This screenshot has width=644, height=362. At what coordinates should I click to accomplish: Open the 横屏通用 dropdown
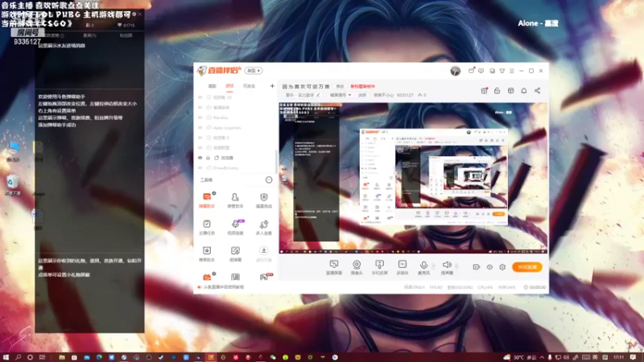(341, 95)
